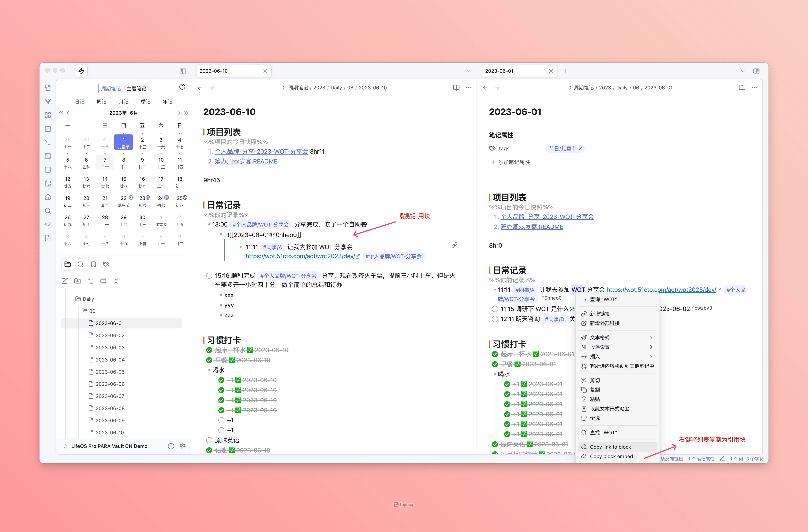Open the bookmarks tab icon in sidebar
Screen dimensions: 808x532
(x=93, y=264)
